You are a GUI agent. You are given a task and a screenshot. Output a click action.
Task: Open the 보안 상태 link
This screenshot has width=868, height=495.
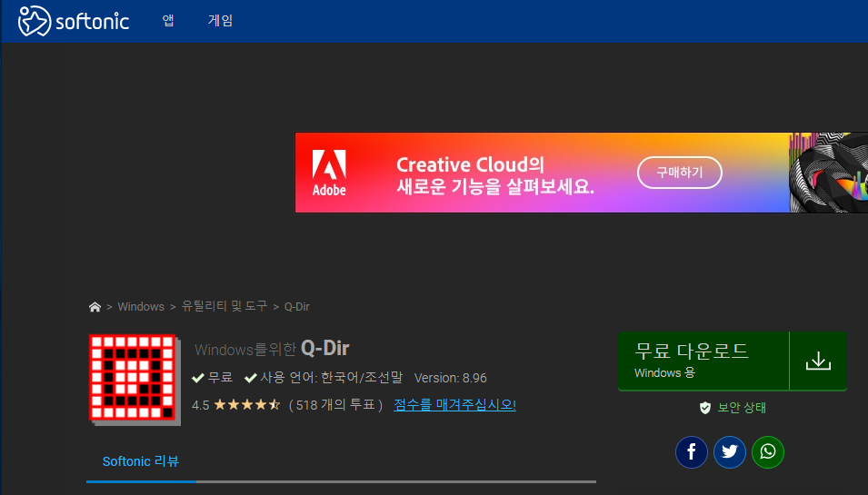[742, 408]
